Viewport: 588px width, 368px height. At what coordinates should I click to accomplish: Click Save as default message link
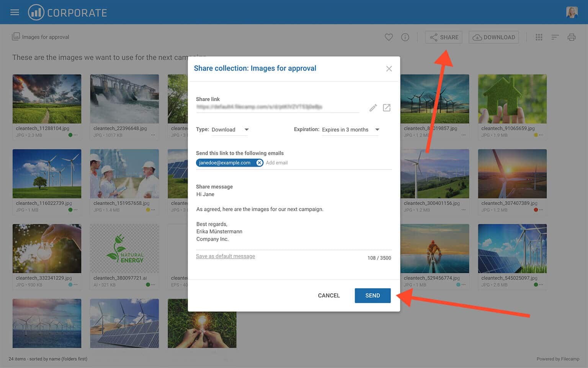point(225,256)
